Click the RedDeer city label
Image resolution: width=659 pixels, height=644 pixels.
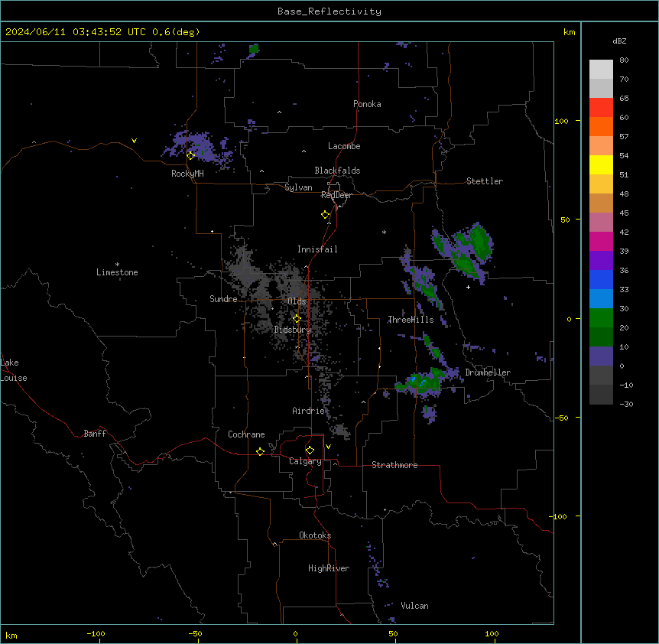point(336,195)
